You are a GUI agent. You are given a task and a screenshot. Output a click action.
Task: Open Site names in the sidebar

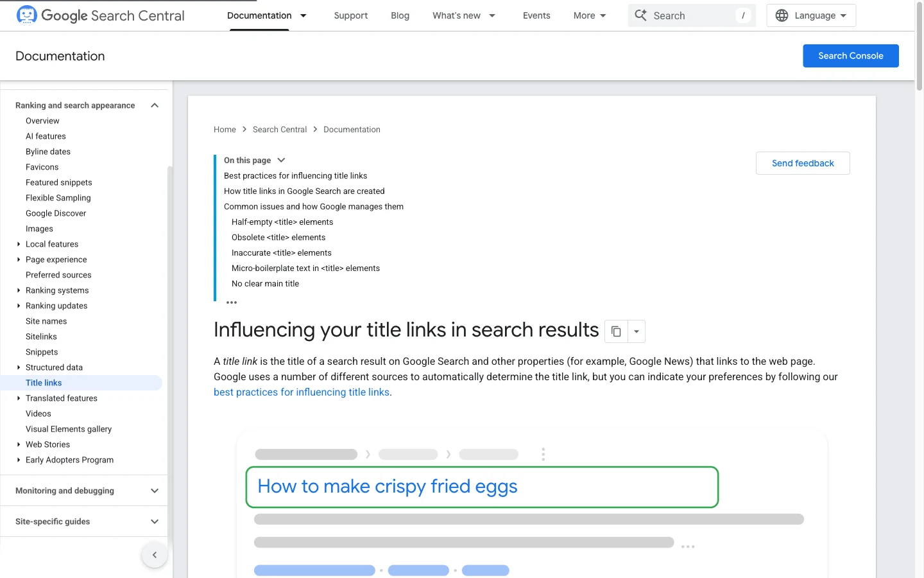pyautogui.click(x=46, y=321)
